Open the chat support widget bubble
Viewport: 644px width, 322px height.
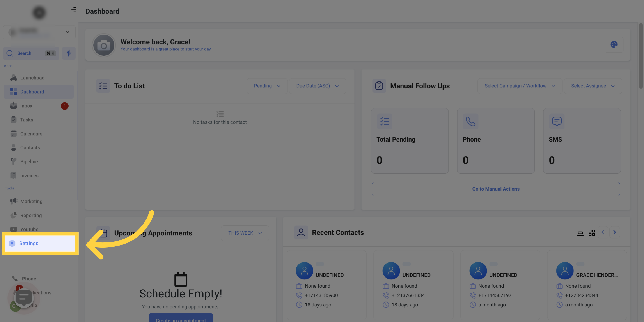pyautogui.click(x=24, y=298)
